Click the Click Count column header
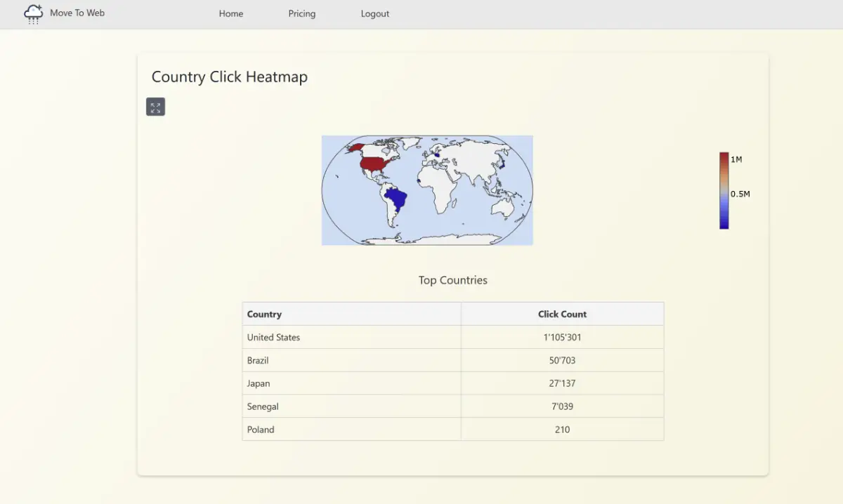Viewport: 843px width, 504px height. click(562, 314)
